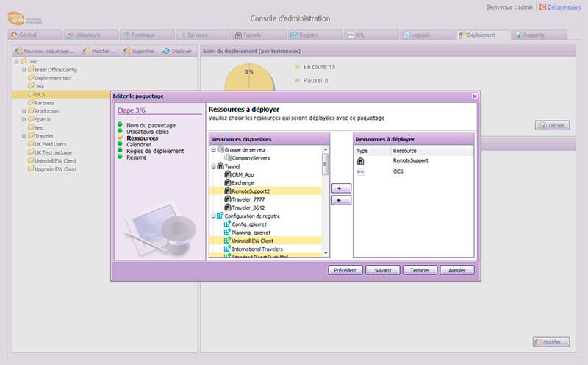Collapse the Configuration de registre node
Image resolution: width=588 pixels, height=365 pixels.
tap(213, 216)
